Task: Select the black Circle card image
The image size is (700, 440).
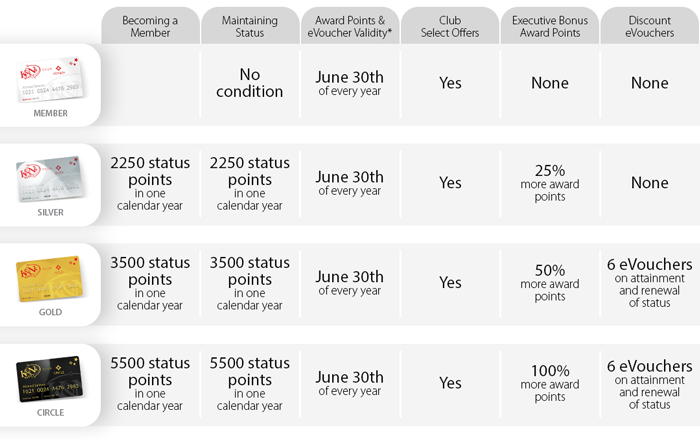Action: [48, 379]
